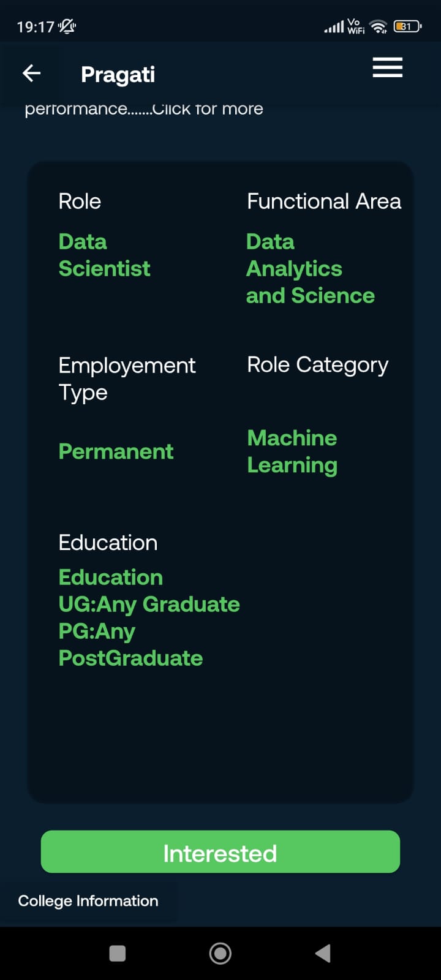The width and height of the screenshot is (441, 980).
Task: Tap the Pragati title in the header
Action: click(x=118, y=74)
